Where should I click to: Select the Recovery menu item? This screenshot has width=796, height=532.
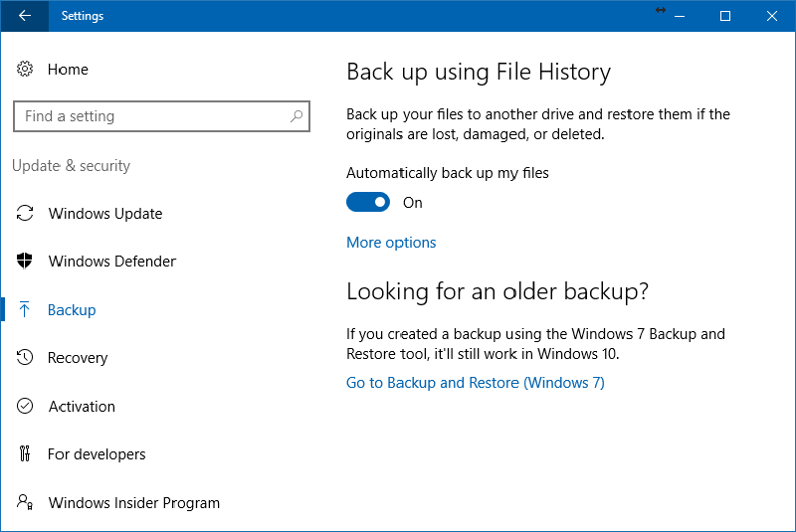[78, 358]
